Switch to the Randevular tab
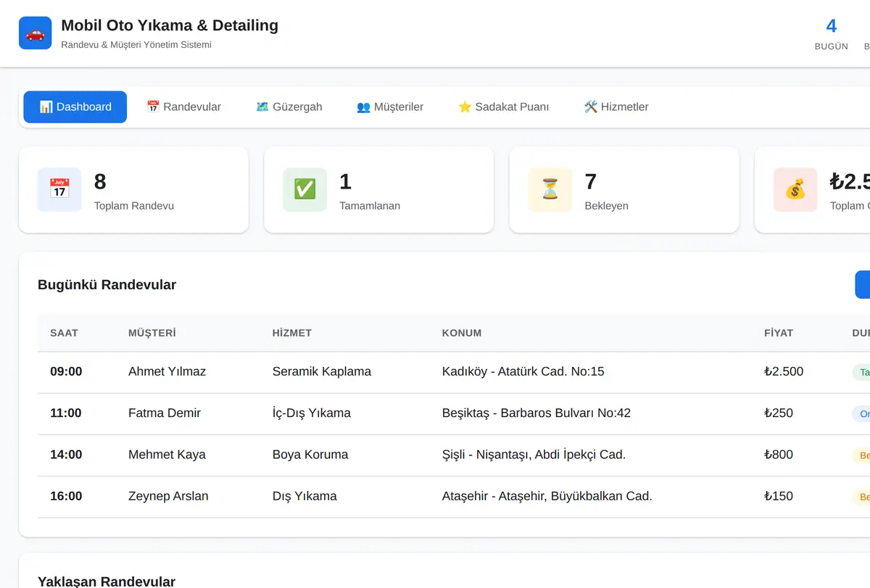 pyautogui.click(x=183, y=107)
